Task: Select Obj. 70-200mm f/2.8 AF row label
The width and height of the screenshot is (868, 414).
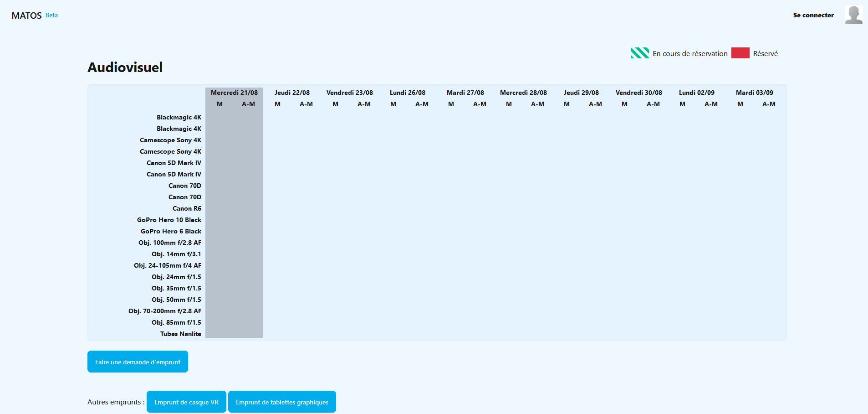Action: point(164,311)
